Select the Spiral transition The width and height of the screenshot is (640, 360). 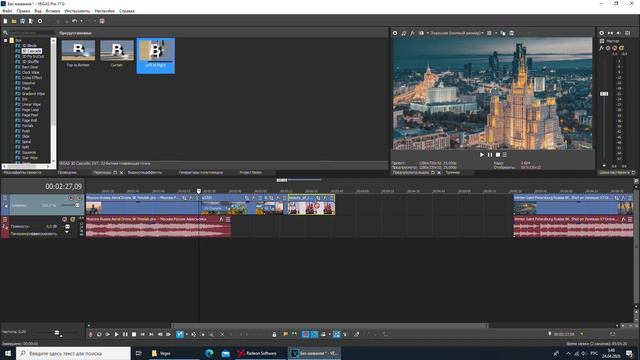coord(26,142)
